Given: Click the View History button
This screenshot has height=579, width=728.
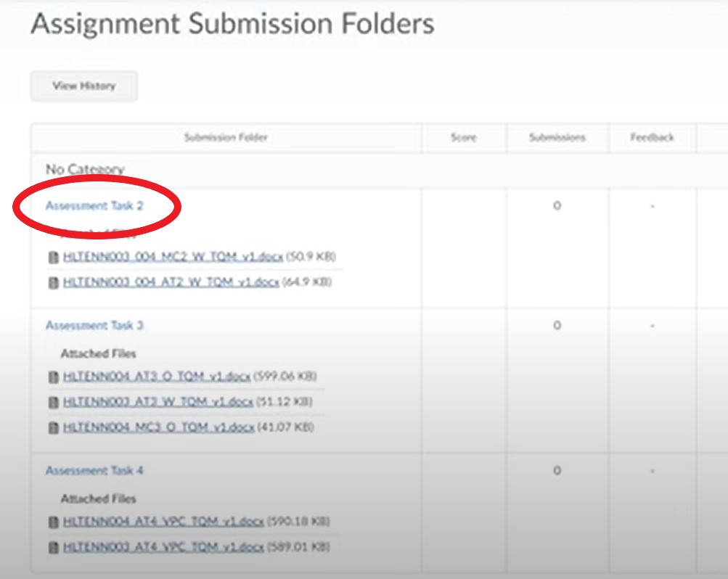Looking at the screenshot, I should click(x=83, y=86).
